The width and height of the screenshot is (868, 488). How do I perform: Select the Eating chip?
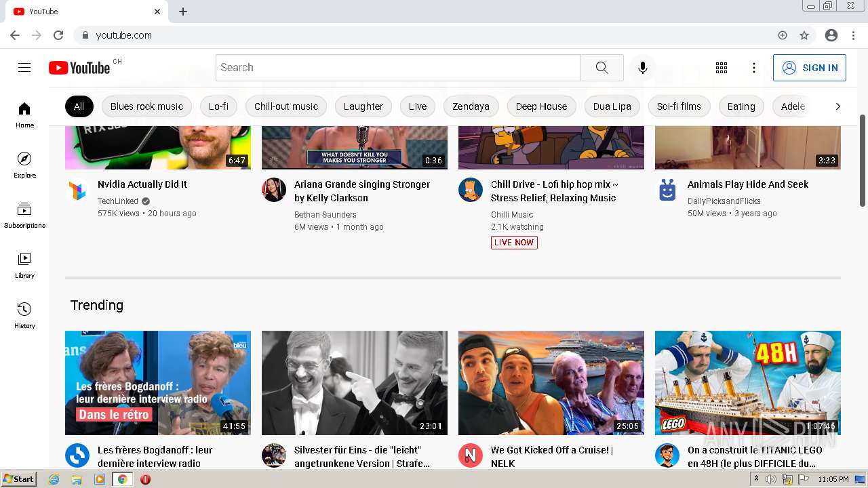pyautogui.click(x=741, y=106)
